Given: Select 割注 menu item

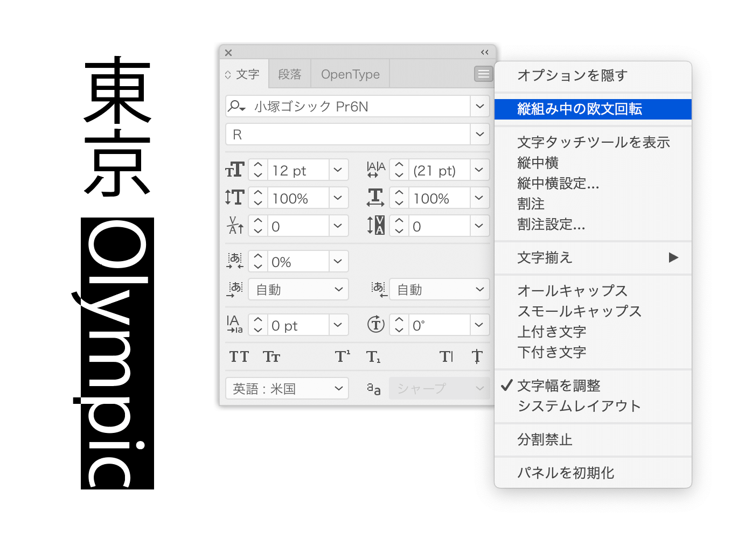Looking at the screenshot, I should [x=593, y=204].
